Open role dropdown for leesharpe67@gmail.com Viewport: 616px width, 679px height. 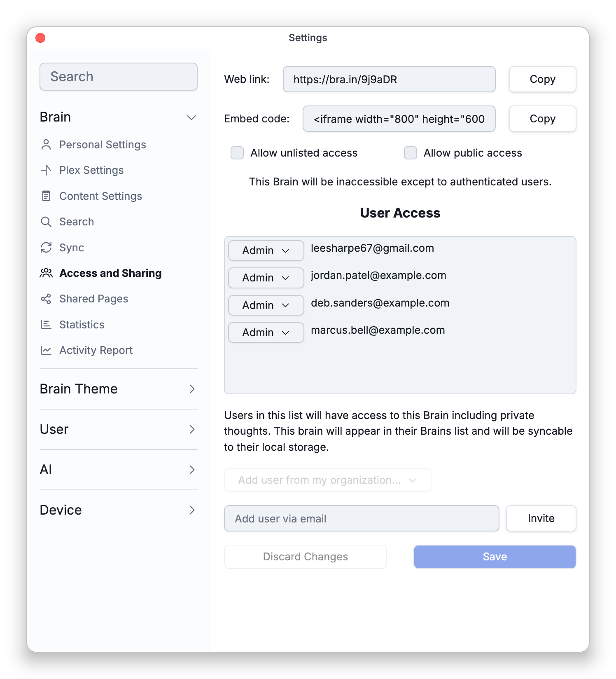tap(266, 251)
